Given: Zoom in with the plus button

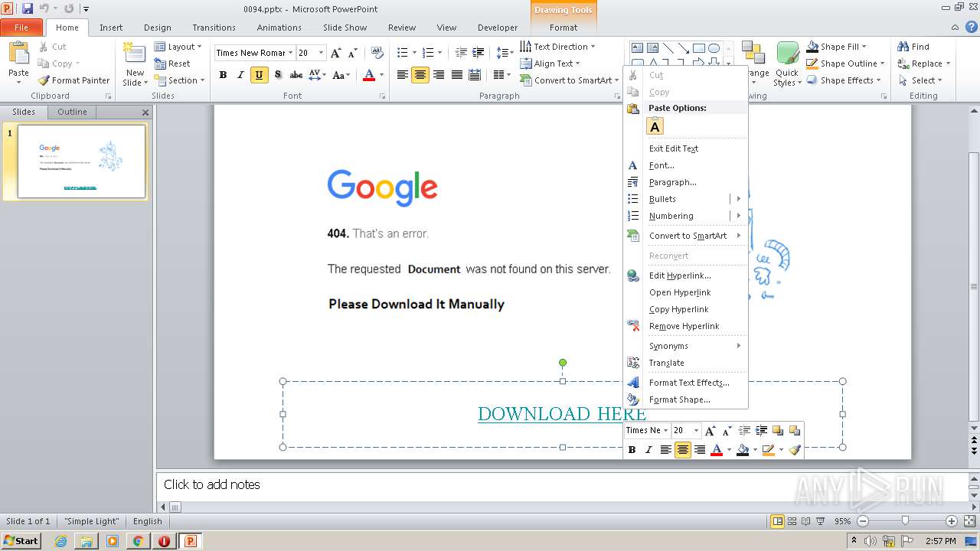Looking at the screenshot, I should [952, 521].
